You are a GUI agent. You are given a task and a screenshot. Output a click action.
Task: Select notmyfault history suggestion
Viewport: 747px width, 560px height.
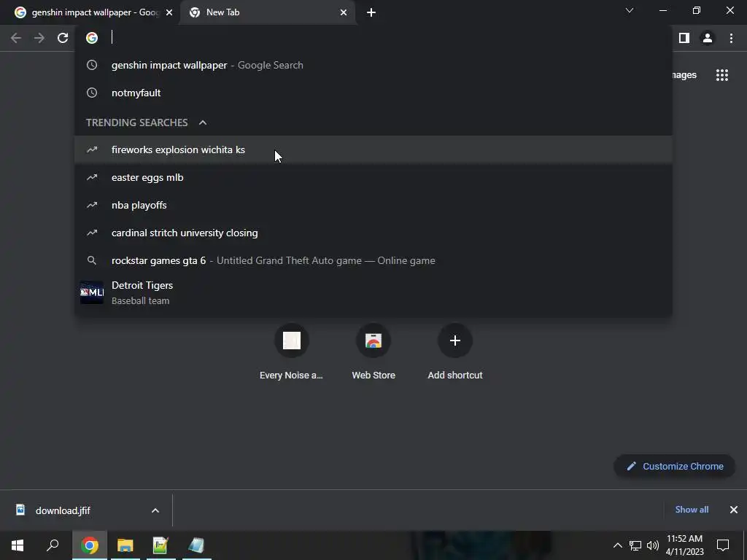[x=373, y=93]
